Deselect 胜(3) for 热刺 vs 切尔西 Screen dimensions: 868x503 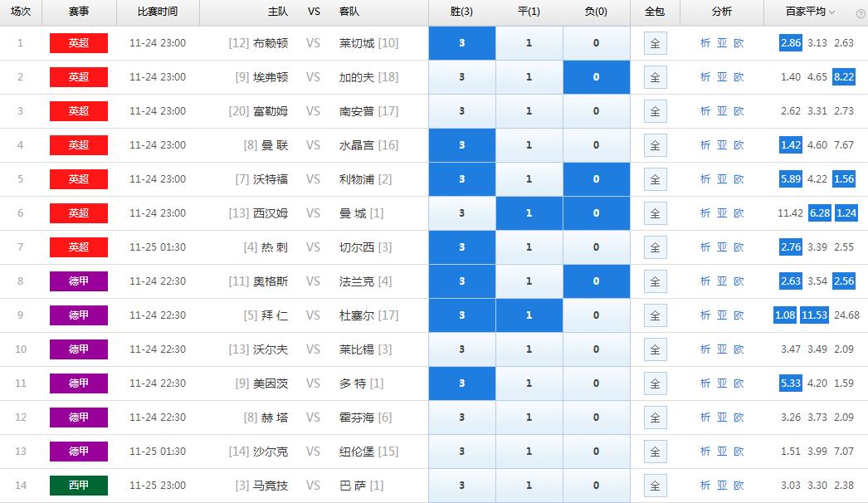461,247
